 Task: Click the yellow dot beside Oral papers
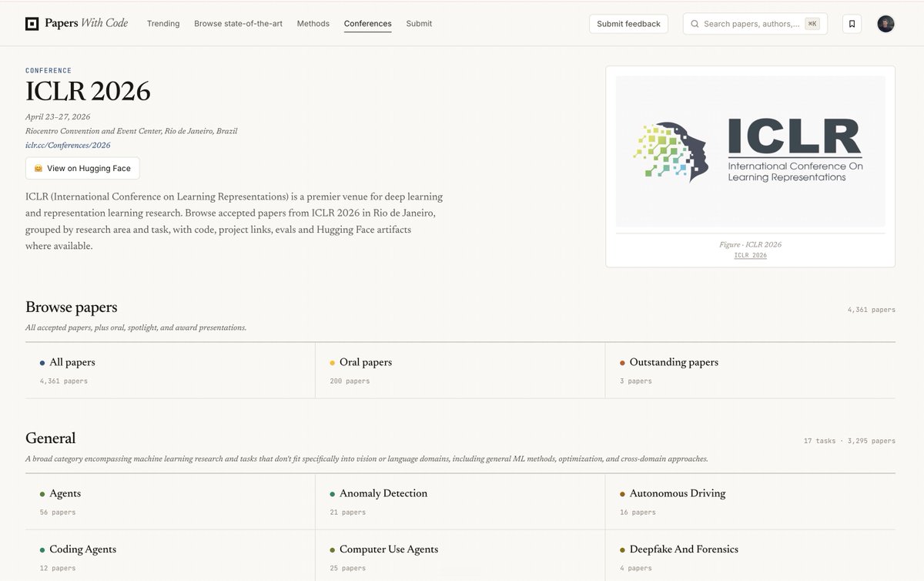click(x=333, y=363)
